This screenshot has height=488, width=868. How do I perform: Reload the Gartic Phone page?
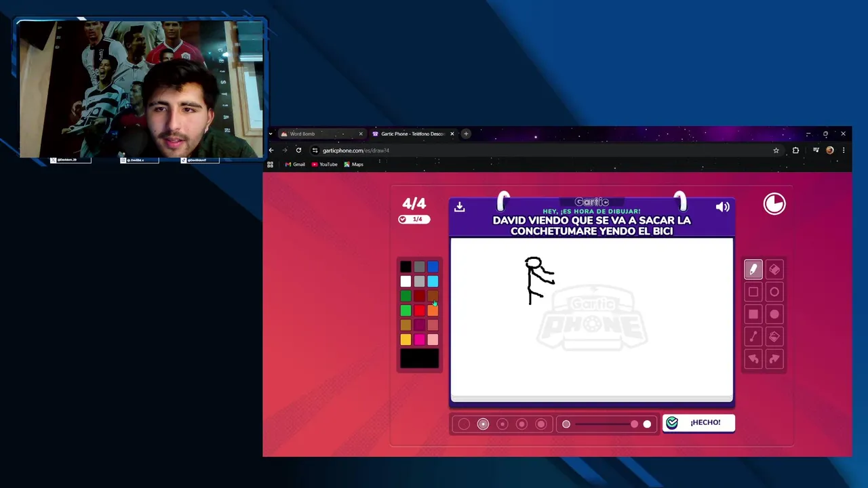point(298,150)
